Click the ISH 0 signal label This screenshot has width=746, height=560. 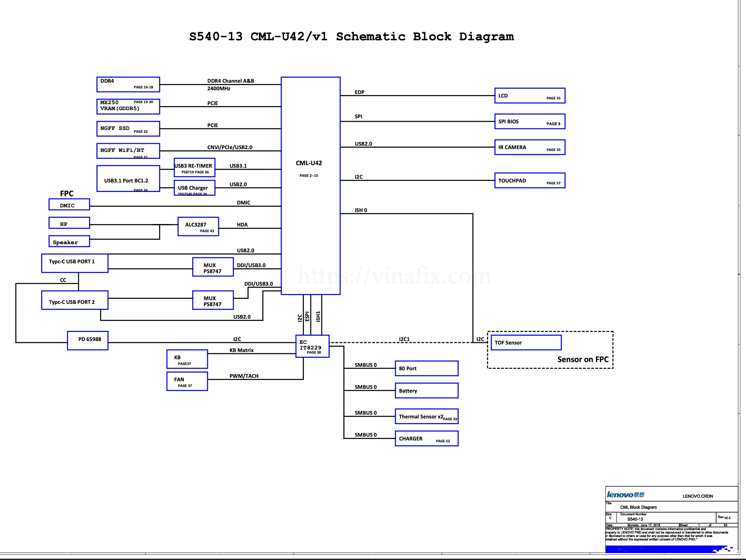pyautogui.click(x=361, y=210)
